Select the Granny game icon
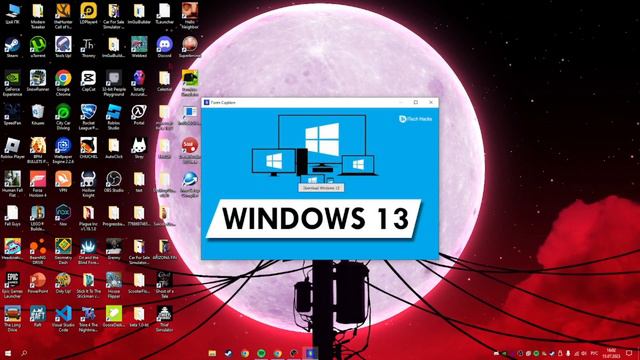640x360 pixels. tap(113, 249)
